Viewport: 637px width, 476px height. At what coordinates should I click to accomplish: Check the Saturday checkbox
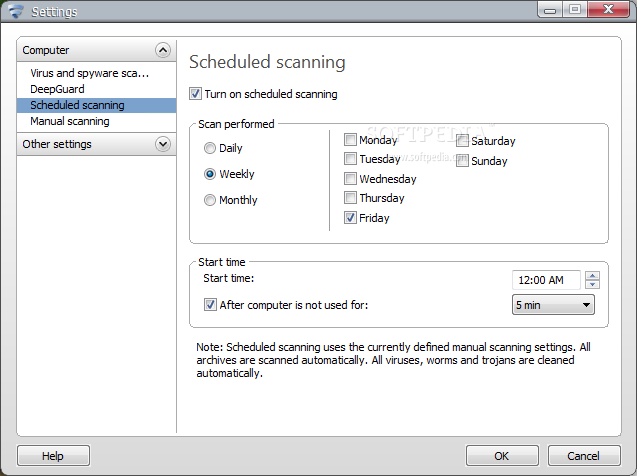pyautogui.click(x=462, y=141)
